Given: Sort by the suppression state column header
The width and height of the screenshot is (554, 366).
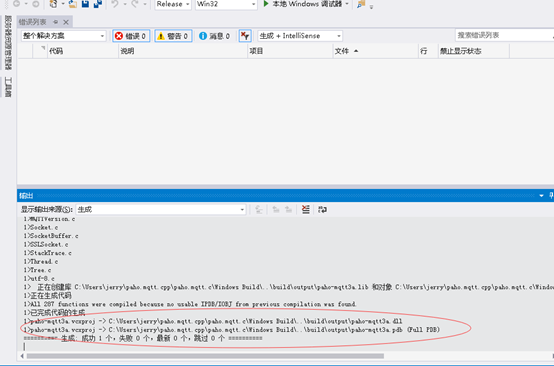Looking at the screenshot, I should (x=474, y=51).
